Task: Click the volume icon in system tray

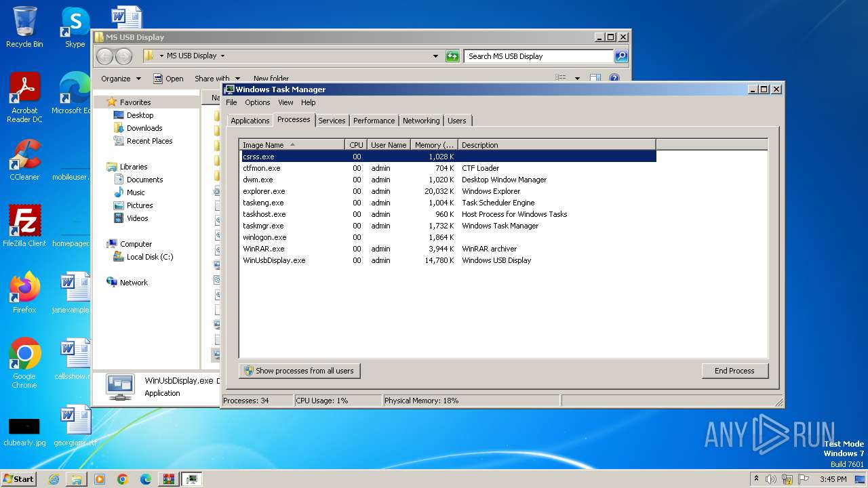Action: tap(771, 479)
